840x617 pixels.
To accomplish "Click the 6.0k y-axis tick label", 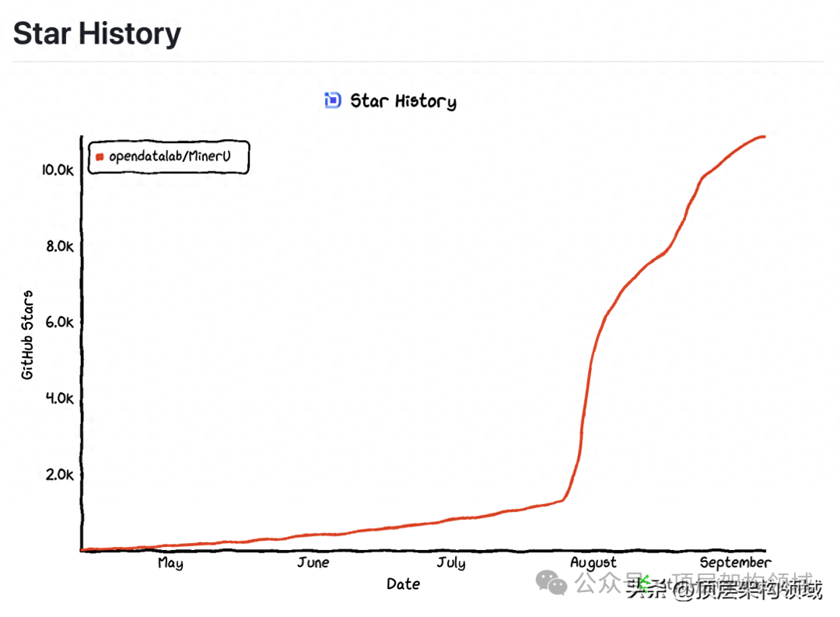I will pyautogui.click(x=58, y=322).
